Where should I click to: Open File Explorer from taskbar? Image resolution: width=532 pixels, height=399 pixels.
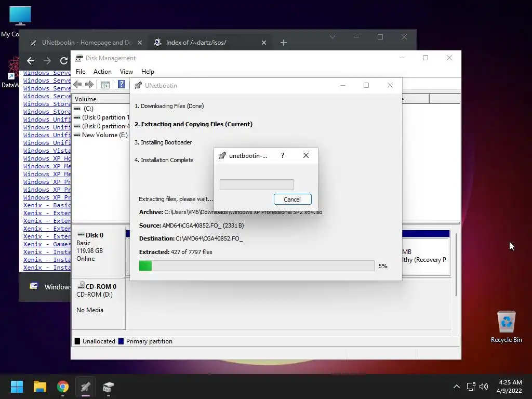(39, 387)
